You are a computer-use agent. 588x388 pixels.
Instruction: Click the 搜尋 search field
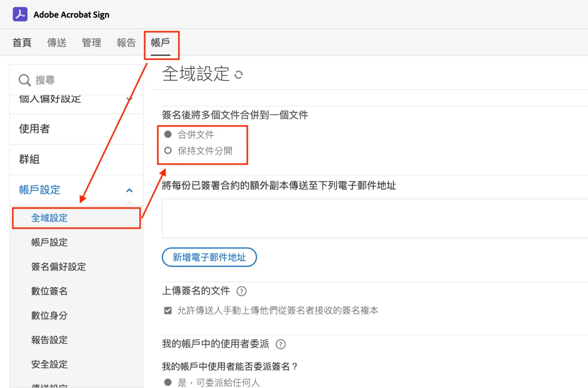click(76, 80)
